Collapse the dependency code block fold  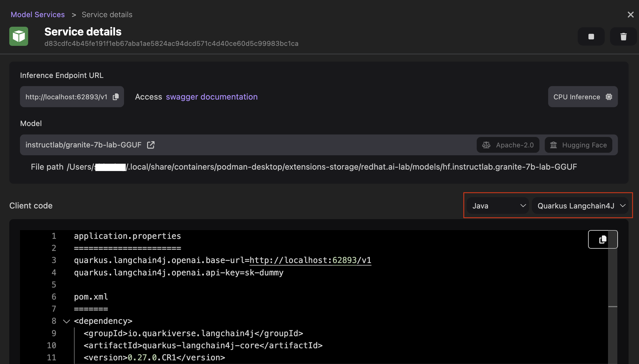point(66,321)
